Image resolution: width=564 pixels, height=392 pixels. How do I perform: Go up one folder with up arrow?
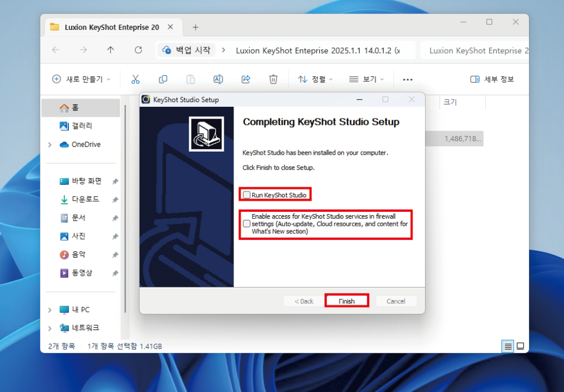click(x=110, y=50)
